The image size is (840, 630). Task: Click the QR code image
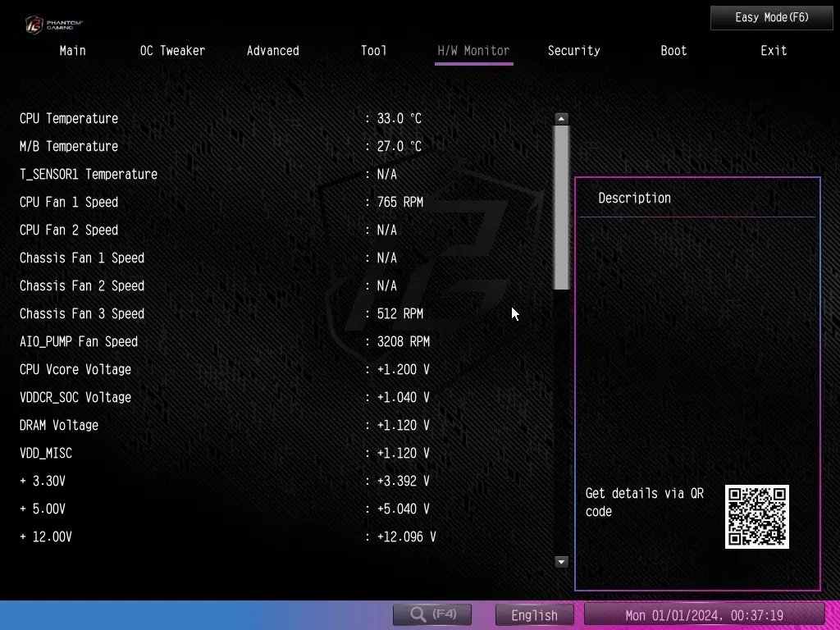[x=756, y=517]
